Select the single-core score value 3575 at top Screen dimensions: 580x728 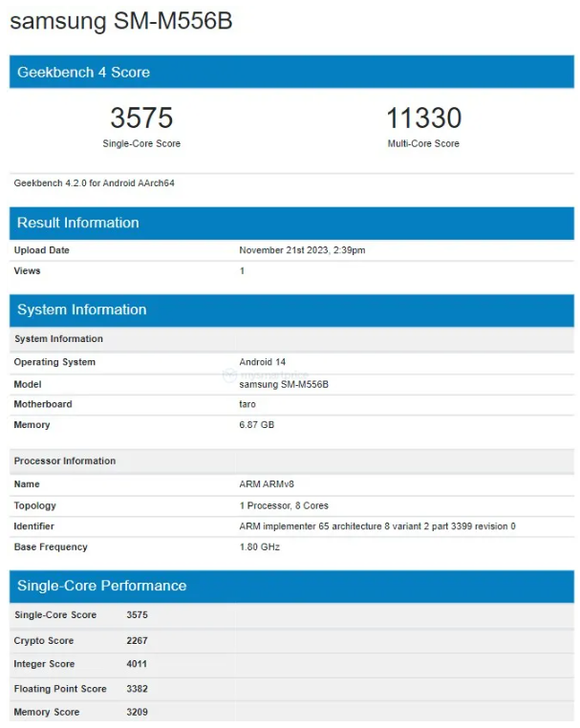141,118
